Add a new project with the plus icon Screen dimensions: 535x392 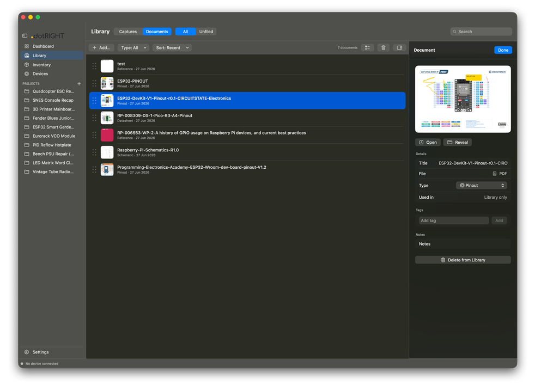[79, 83]
